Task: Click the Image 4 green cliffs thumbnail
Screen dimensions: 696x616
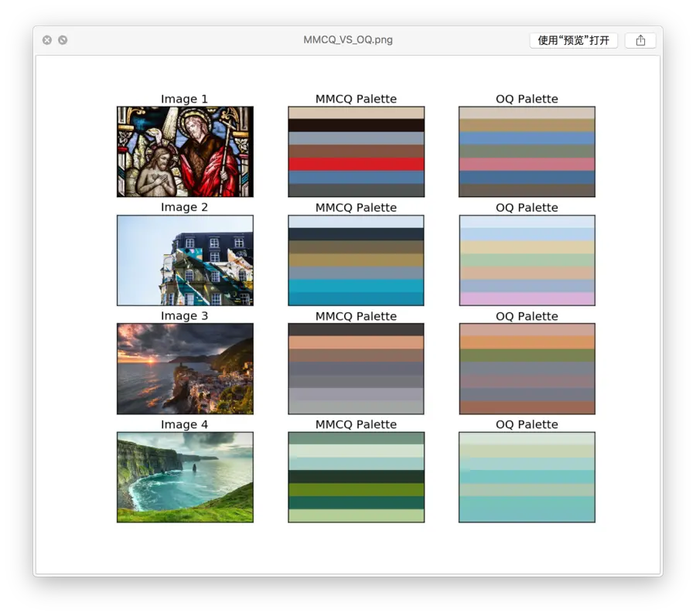Action: [185, 477]
